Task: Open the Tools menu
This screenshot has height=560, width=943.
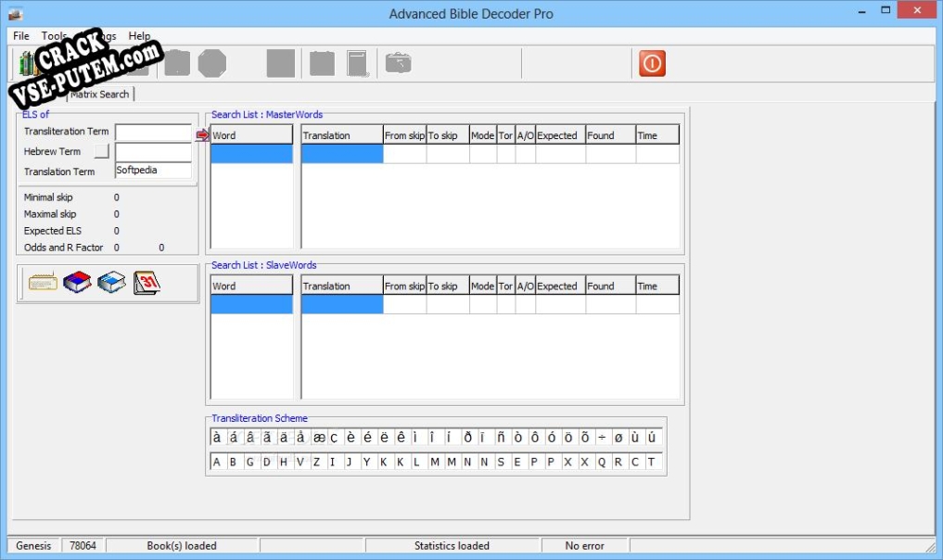Action: (54, 35)
